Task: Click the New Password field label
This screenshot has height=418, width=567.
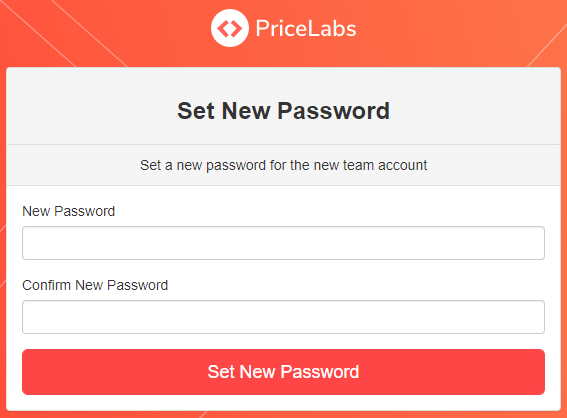Action: pos(69,211)
